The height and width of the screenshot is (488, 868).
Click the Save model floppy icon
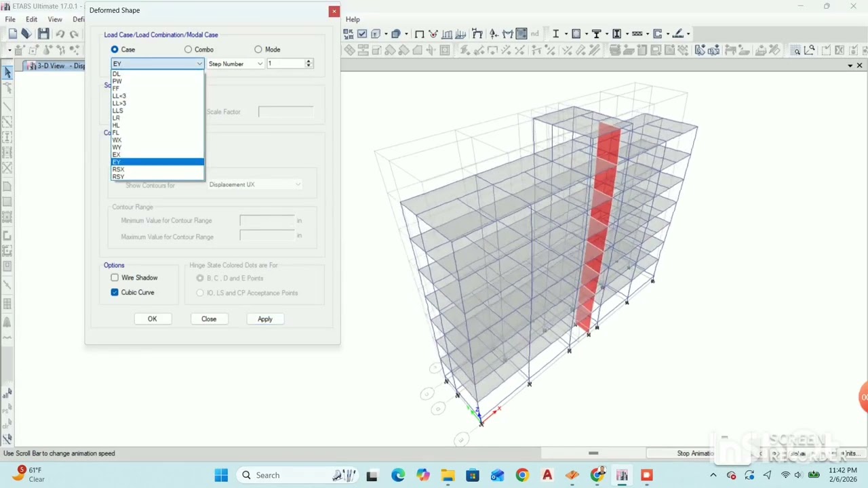tap(43, 34)
